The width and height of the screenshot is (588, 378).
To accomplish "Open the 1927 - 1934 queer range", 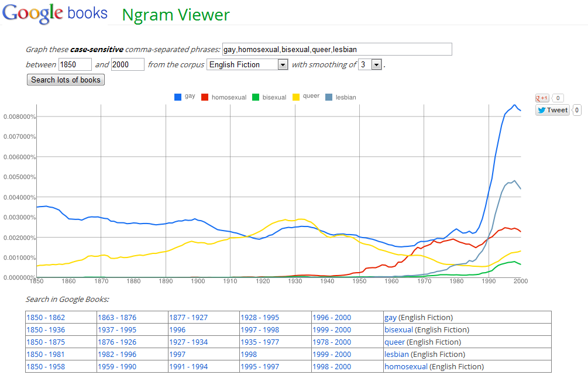I will pyautogui.click(x=188, y=342).
